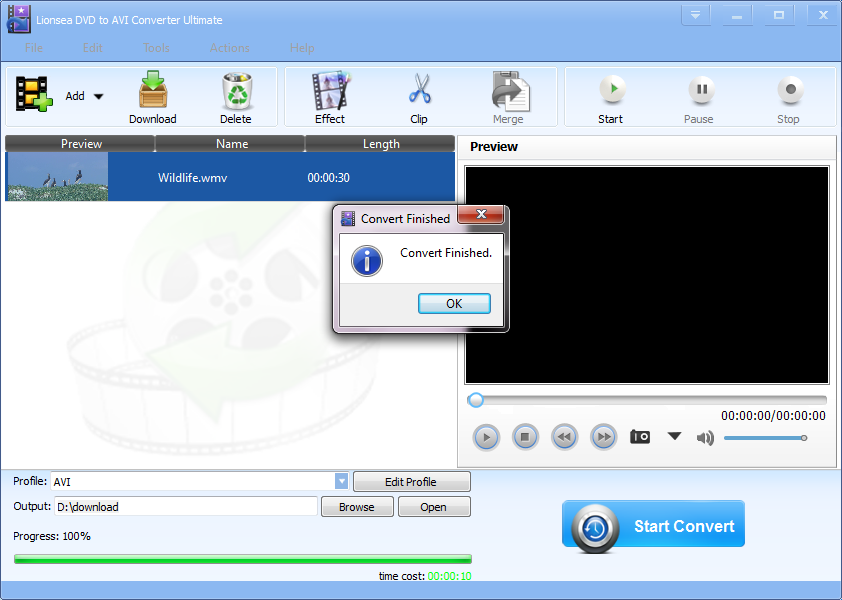
Task: Click the black preview video area
Action: click(647, 274)
